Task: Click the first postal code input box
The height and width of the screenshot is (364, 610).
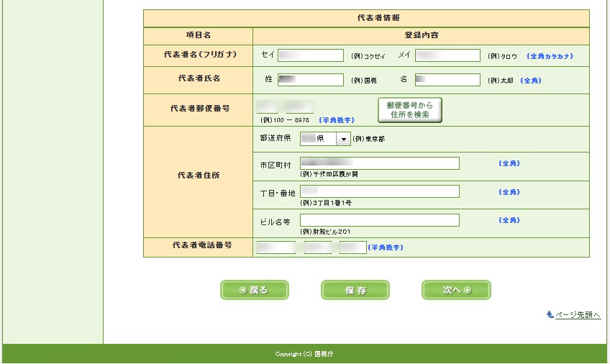Action: tap(268, 106)
